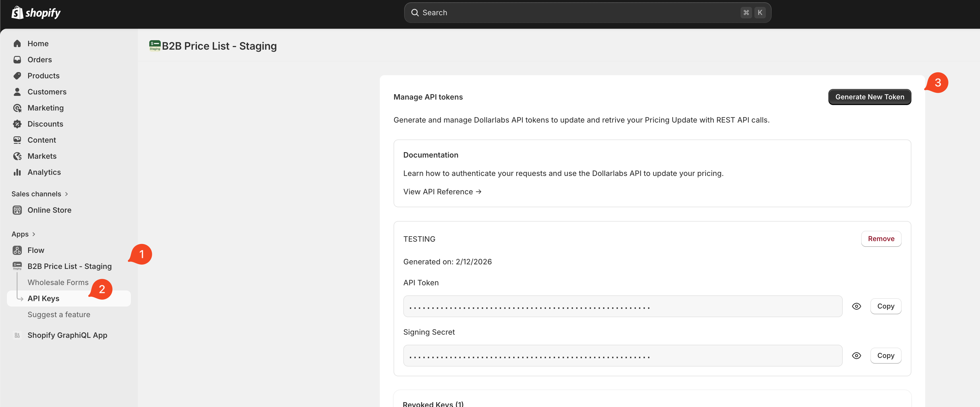Open Marketing via its target icon
The image size is (980, 407).
(17, 108)
